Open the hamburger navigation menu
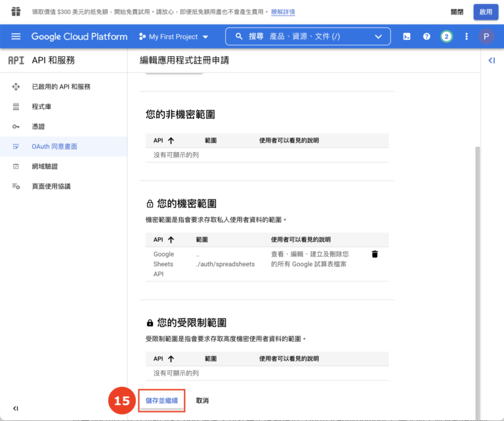The height and width of the screenshot is (421, 504). pos(16,37)
